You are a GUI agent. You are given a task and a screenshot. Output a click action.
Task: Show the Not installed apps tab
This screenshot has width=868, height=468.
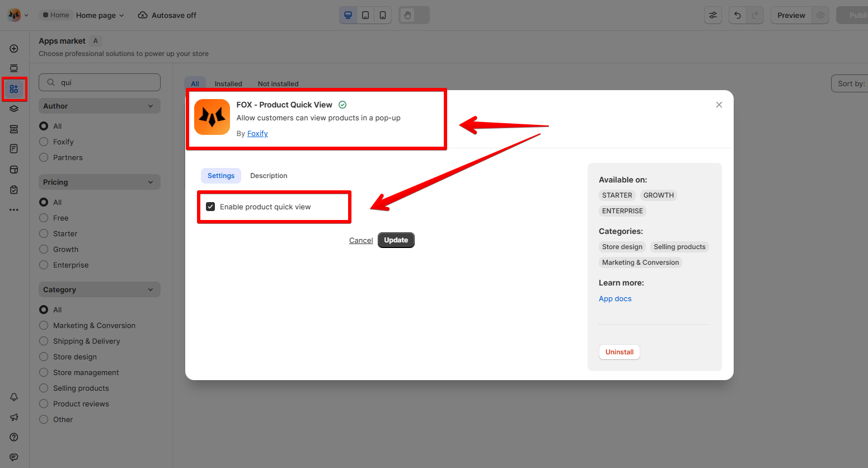[278, 83]
